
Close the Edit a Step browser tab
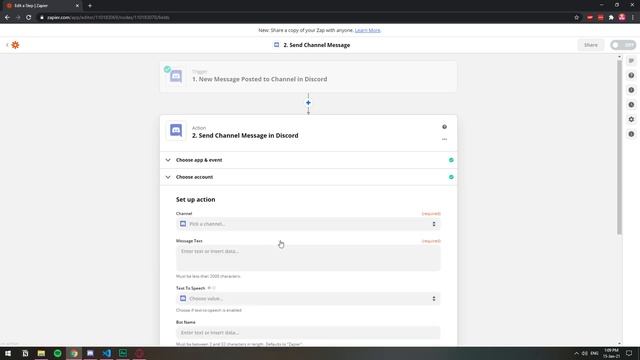click(77, 6)
